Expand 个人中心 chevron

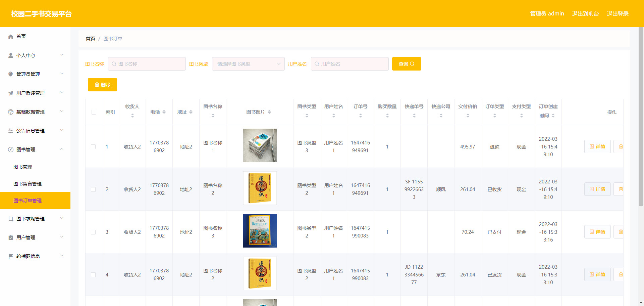click(62, 55)
